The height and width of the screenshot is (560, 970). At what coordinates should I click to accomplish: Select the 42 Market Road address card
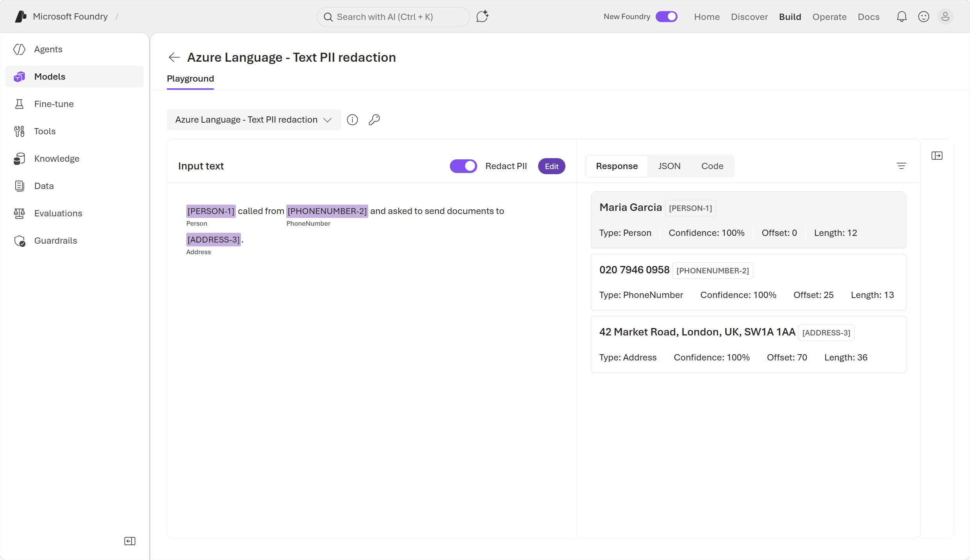click(x=748, y=344)
